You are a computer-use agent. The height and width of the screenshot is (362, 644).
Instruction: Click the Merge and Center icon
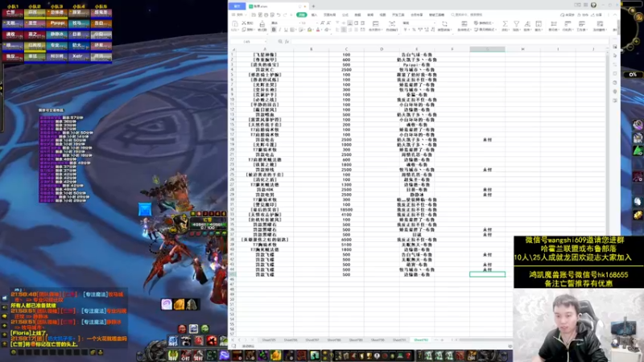tap(376, 24)
